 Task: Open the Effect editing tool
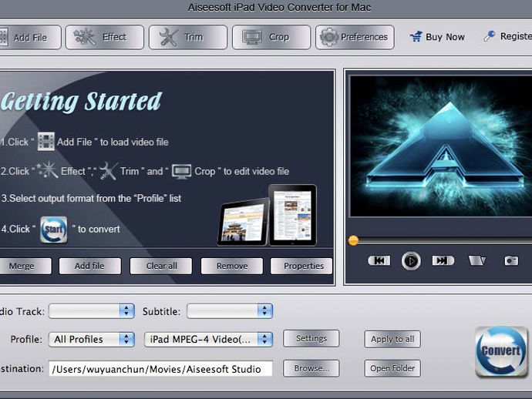pyautogui.click(x=105, y=37)
